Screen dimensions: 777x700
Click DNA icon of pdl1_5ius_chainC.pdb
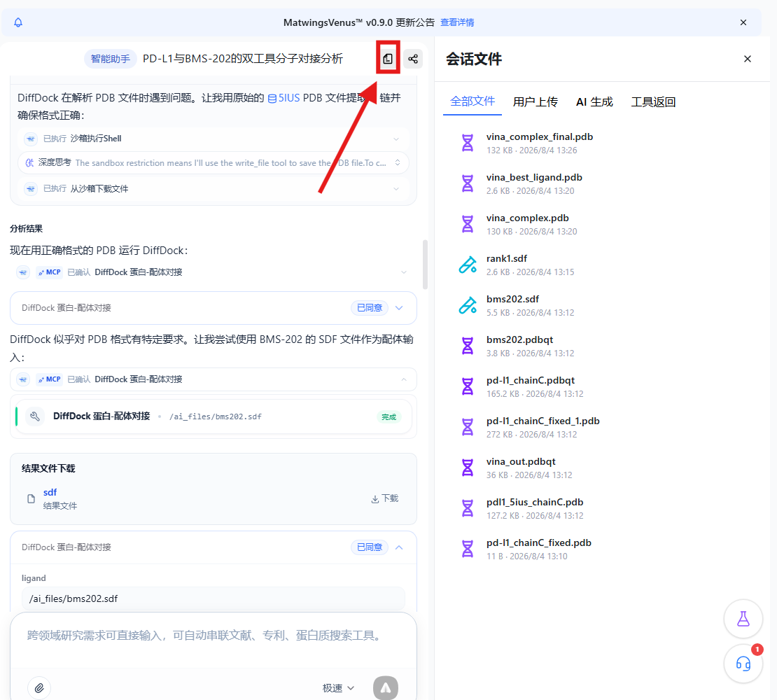click(x=468, y=509)
